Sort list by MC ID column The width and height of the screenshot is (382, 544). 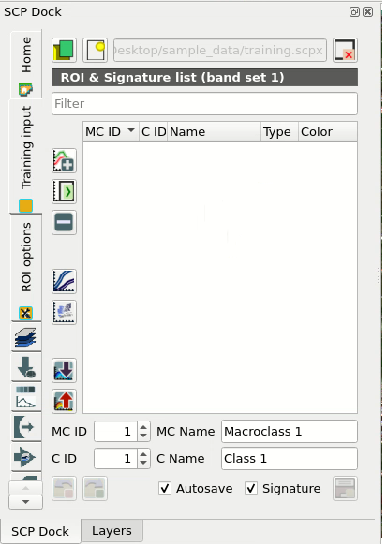pos(111,131)
